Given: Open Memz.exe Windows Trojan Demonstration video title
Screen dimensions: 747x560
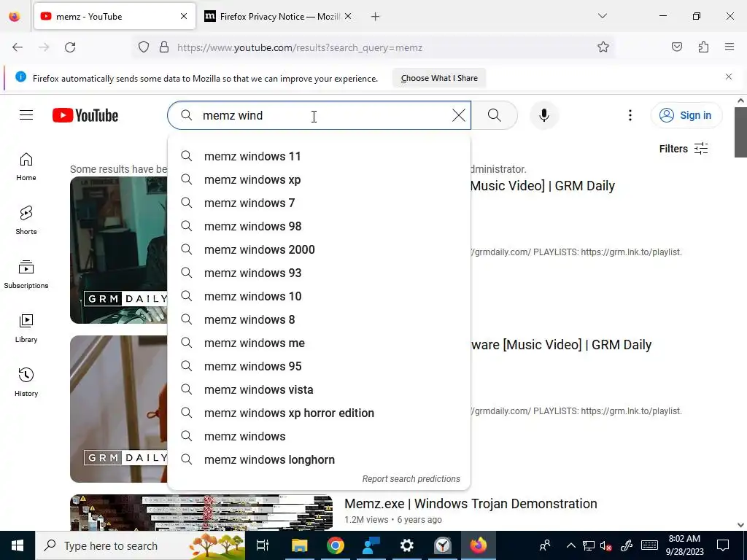Looking at the screenshot, I should coord(471,503).
